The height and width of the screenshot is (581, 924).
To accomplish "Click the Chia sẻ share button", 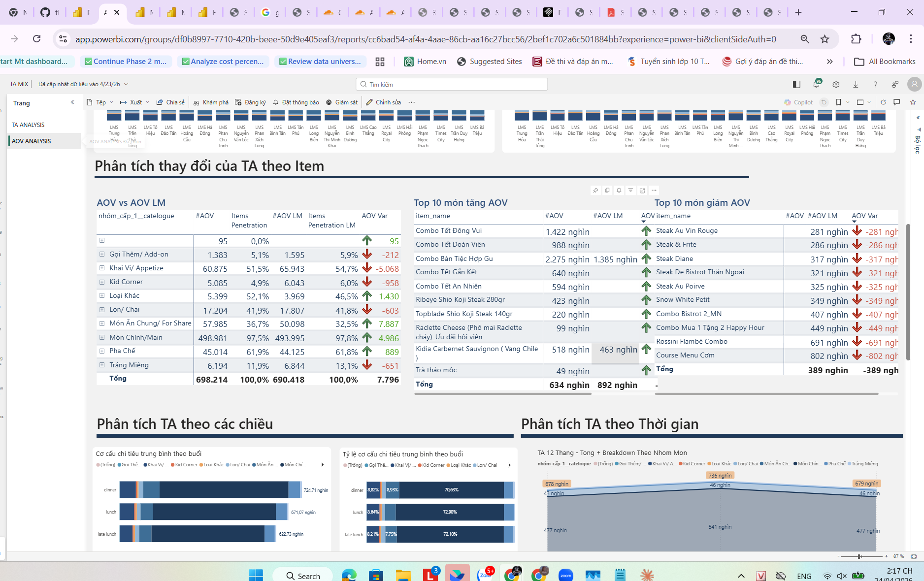I will click(x=170, y=102).
